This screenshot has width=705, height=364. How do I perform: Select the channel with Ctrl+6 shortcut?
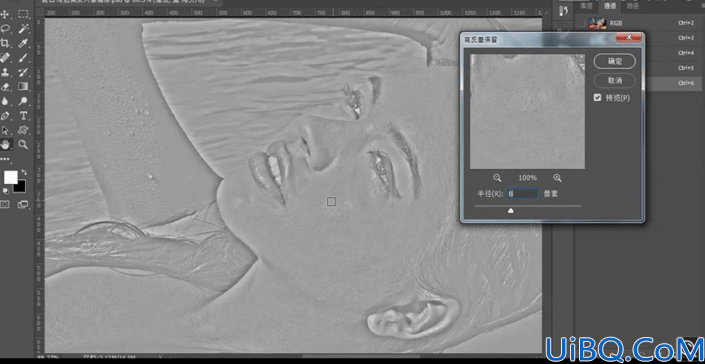(674, 83)
